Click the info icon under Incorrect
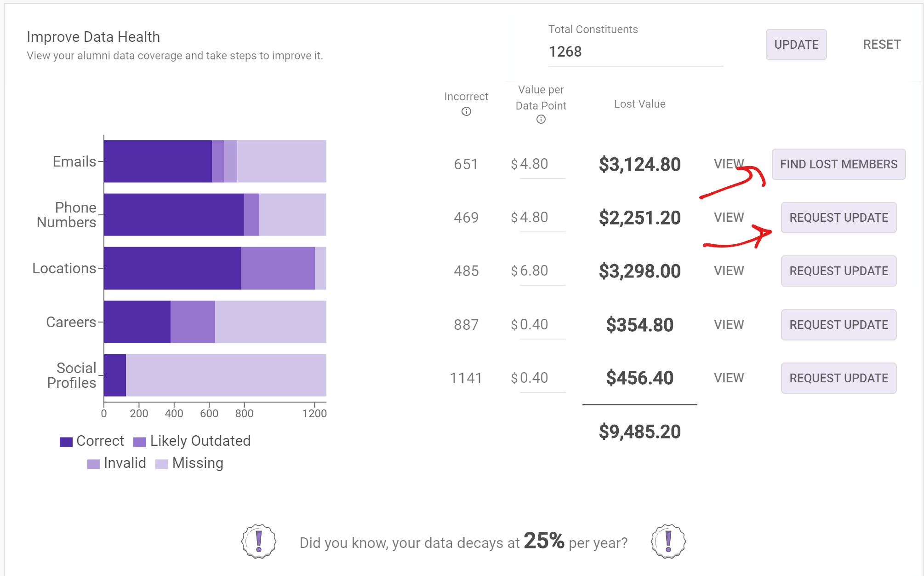The width and height of the screenshot is (924, 576). [x=466, y=111]
